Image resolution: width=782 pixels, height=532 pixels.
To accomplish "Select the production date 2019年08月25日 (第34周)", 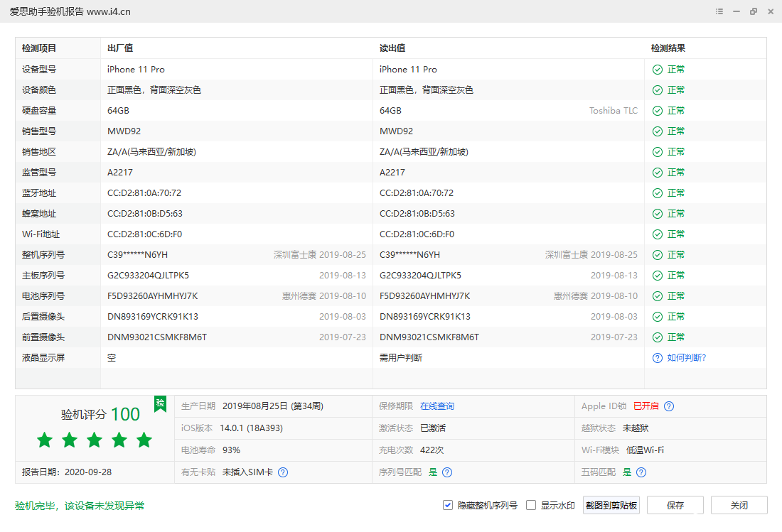I will coord(273,406).
